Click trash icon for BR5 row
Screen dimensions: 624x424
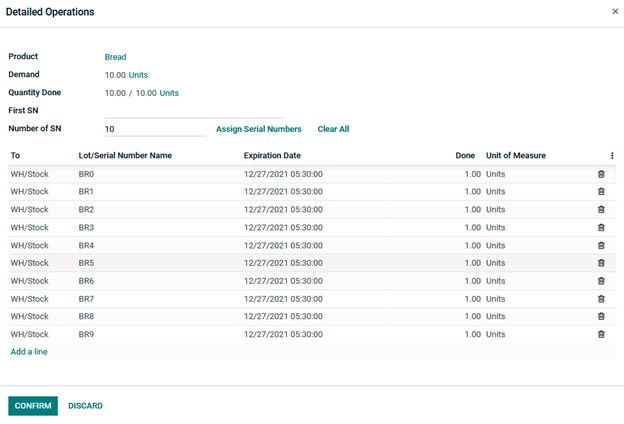(601, 263)
